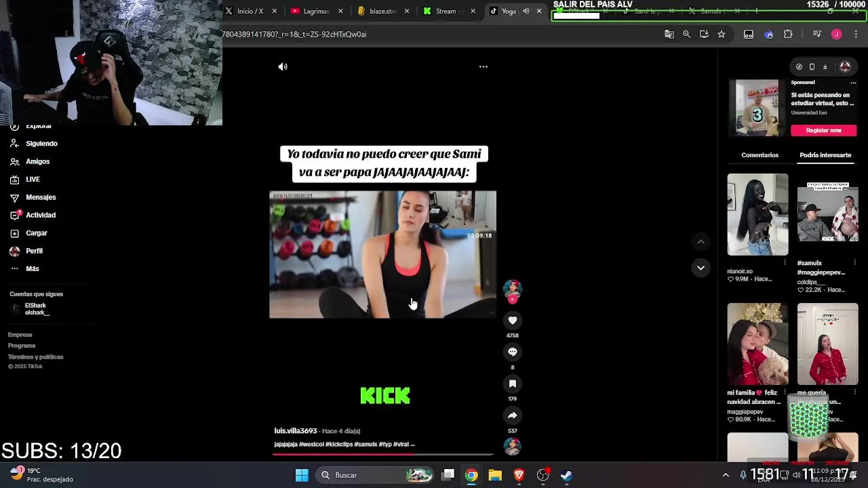Go to previous video up arrow

click(701, 242)
